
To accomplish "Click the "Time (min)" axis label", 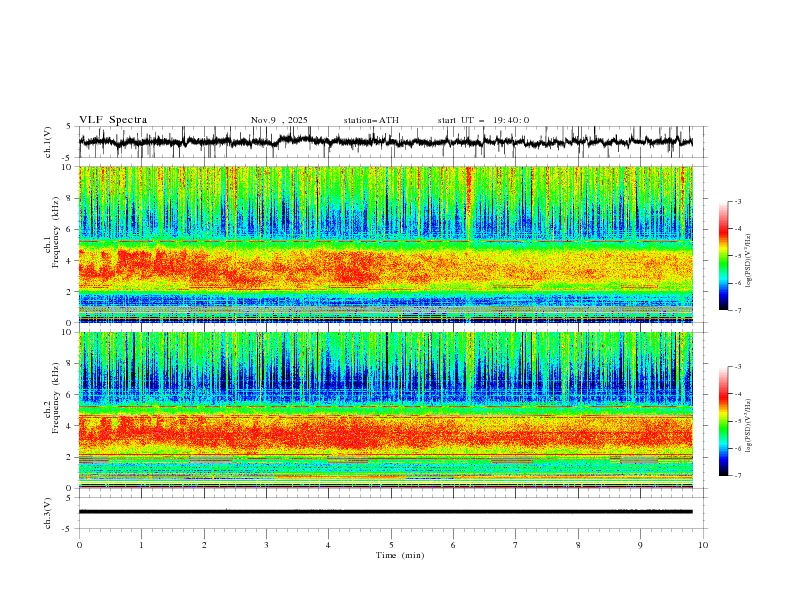I will coord(400,555).
